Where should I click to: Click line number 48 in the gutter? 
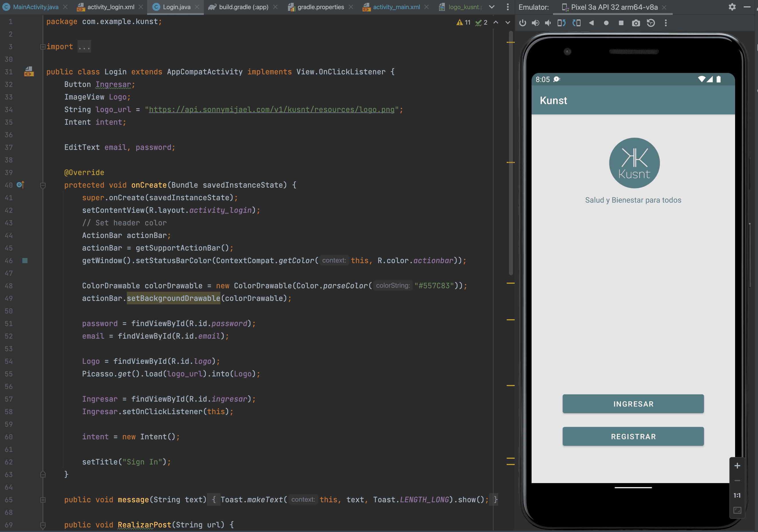(x=9, y=286)
